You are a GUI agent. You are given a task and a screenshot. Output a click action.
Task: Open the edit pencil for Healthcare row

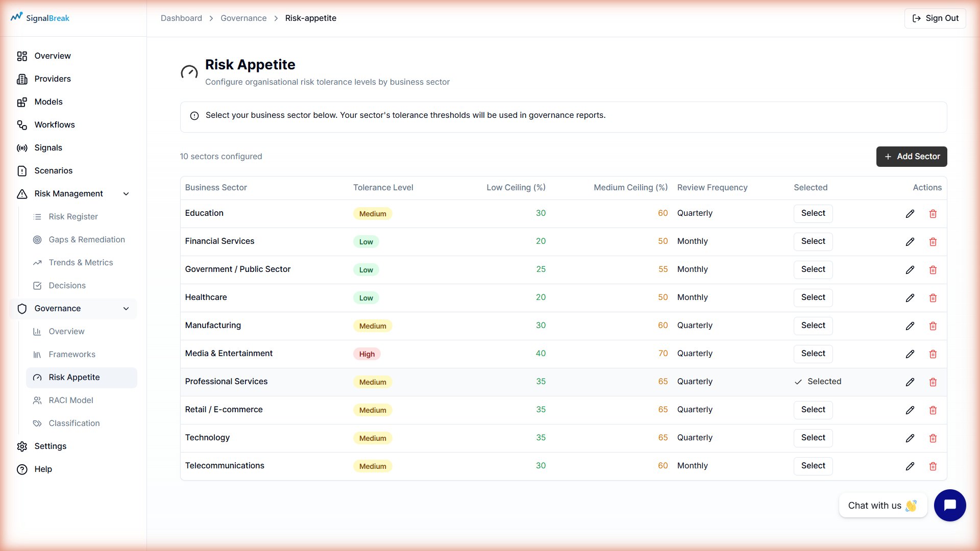point(910,297)
